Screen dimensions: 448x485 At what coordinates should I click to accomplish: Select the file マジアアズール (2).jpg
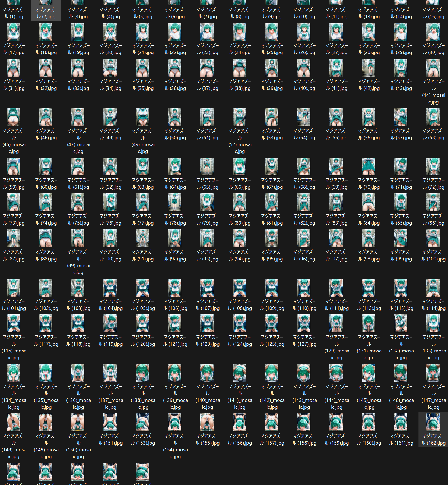46,10
